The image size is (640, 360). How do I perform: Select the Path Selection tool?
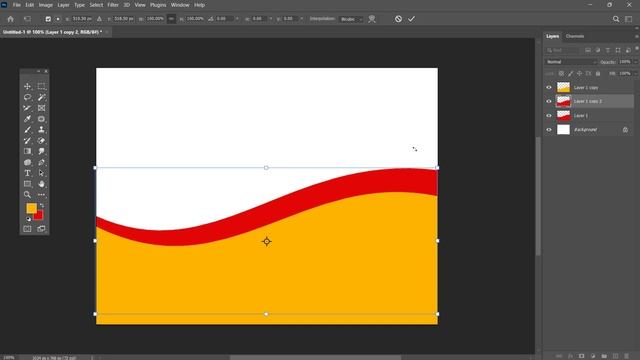tap(41, 173)
